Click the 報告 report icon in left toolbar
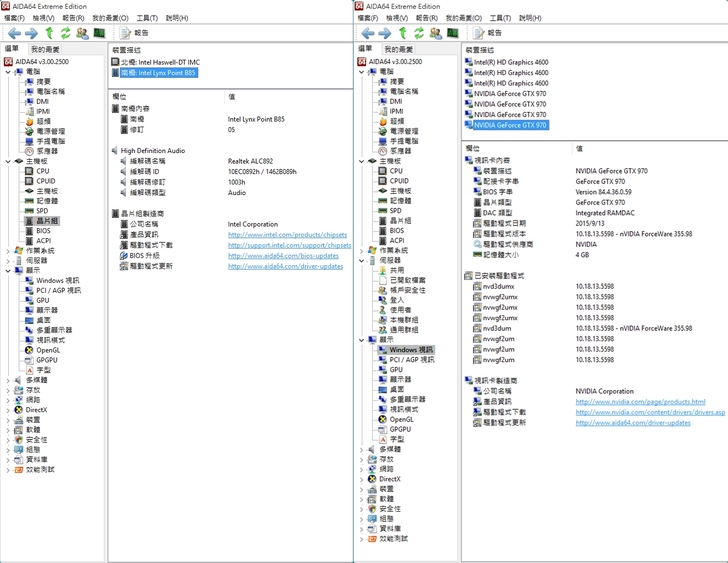Viewport: 728px width, 563px height. (x=134, y=33)
